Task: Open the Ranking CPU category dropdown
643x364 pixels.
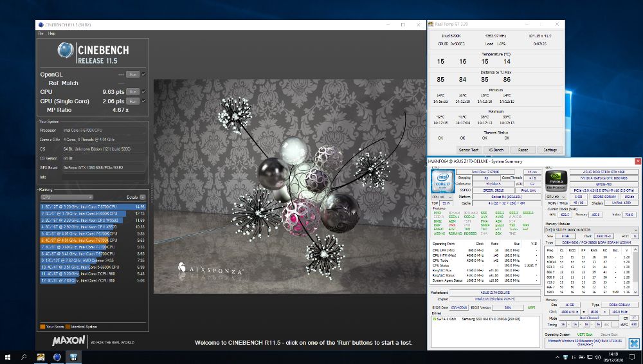Action: [66, 197]
